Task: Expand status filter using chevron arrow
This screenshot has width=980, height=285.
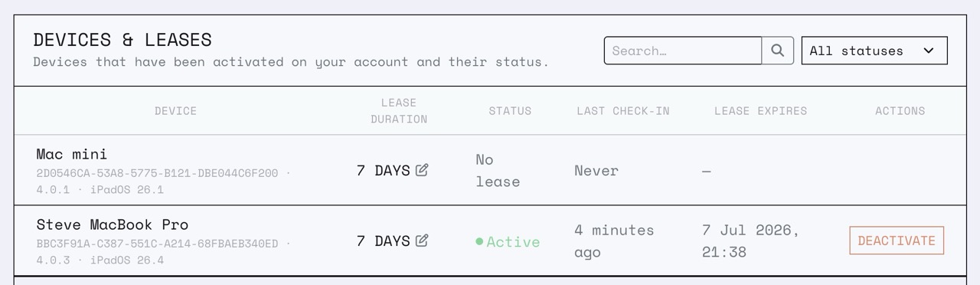Action: pos(929,51)
